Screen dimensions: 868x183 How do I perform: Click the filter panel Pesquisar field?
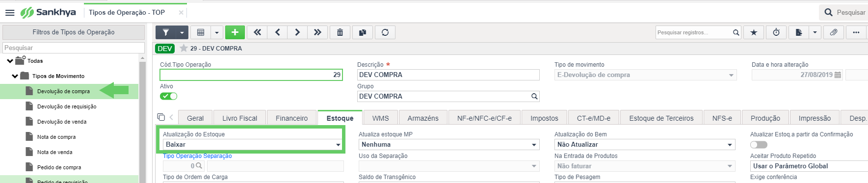pyautogui.click(x=74, y=48)
